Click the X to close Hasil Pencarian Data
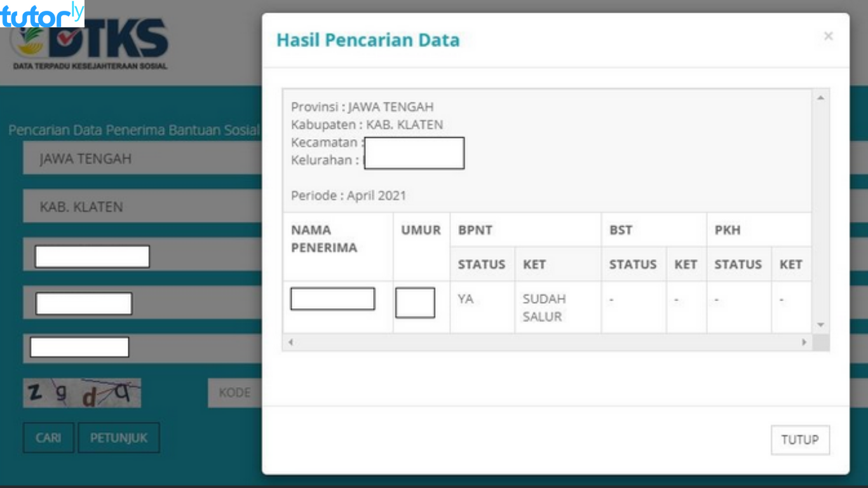Image resolution: width=868 pixels, height=488 pixels. (828, 36)
